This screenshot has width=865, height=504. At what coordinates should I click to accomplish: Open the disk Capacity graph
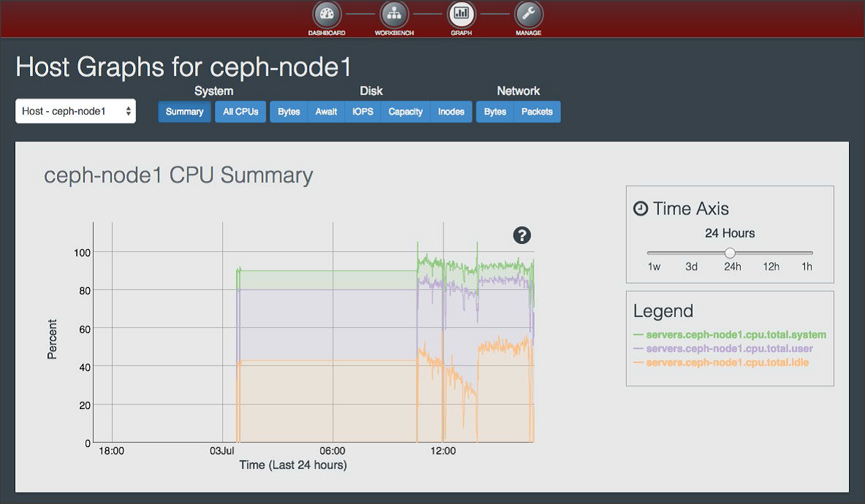(x=405, y=111)
